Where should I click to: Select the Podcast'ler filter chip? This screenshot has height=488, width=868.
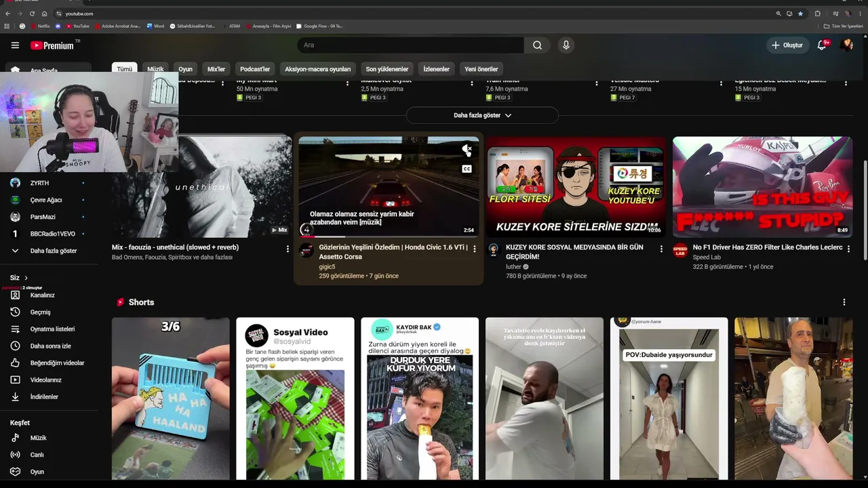click(x=255, y=69)
